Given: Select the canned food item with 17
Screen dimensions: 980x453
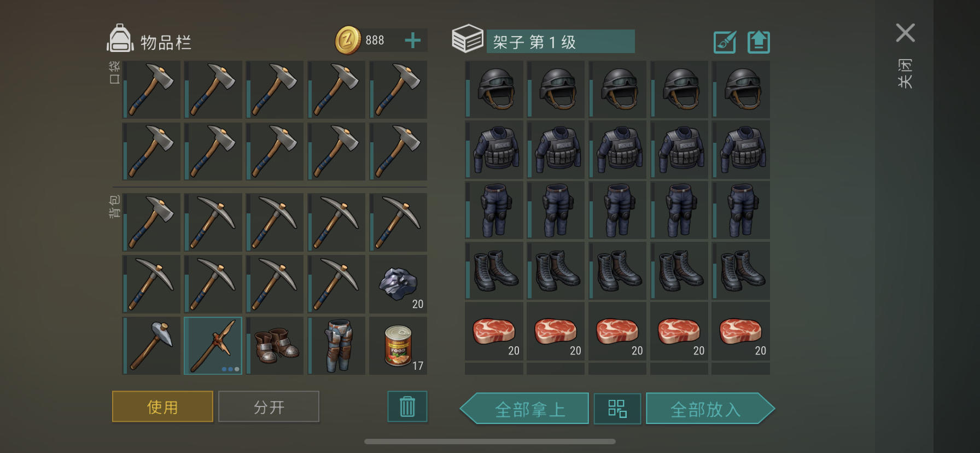Looking at the screenshot, I should pos(398,346).
